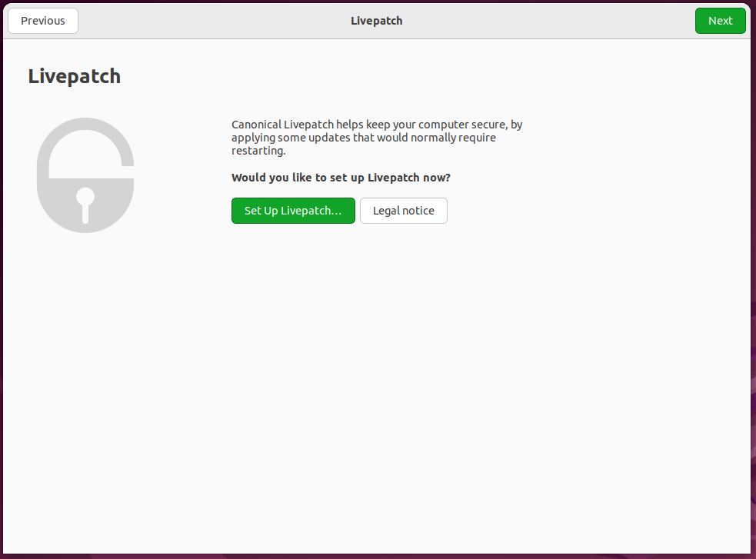Viewport: 756px width, 559px height.
Task: Click the blank white area below the buttons
Action: tap(377, 385)
